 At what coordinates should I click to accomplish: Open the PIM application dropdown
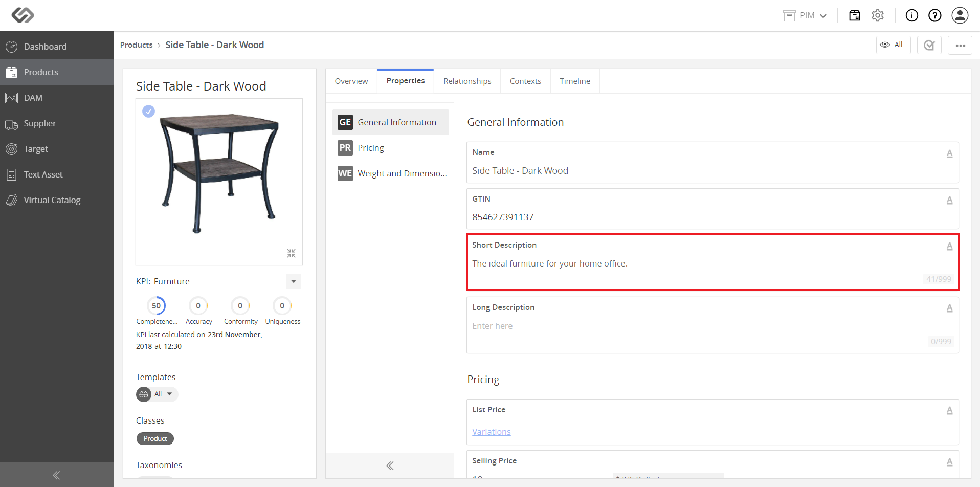point(805,15)
